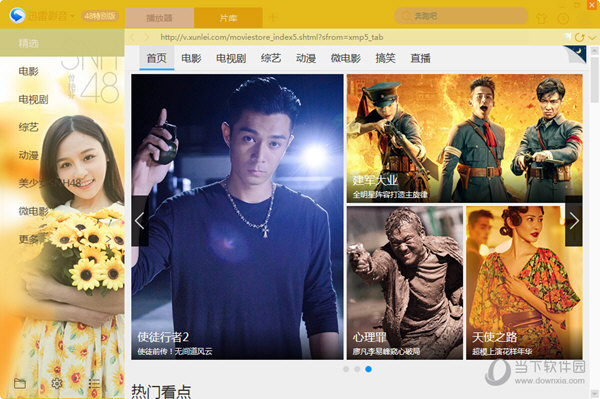Click the 使徒行者2 title text

163,337
